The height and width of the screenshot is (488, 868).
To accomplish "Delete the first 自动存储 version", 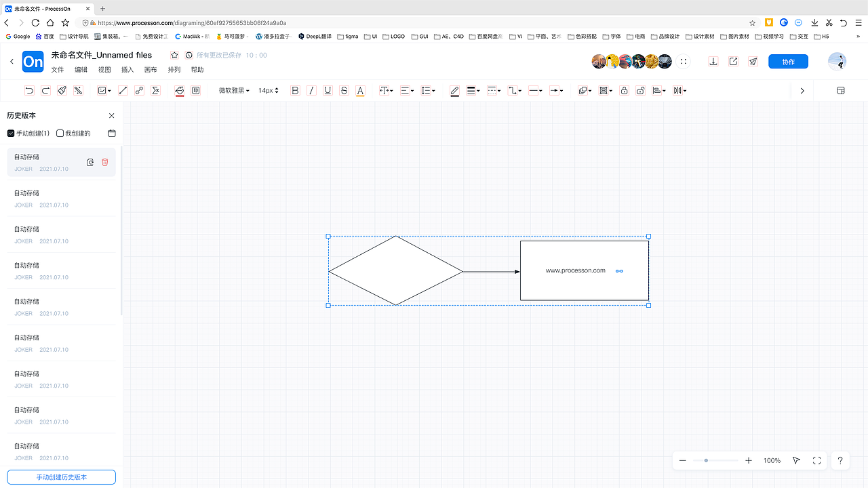I will pos(105,162).
